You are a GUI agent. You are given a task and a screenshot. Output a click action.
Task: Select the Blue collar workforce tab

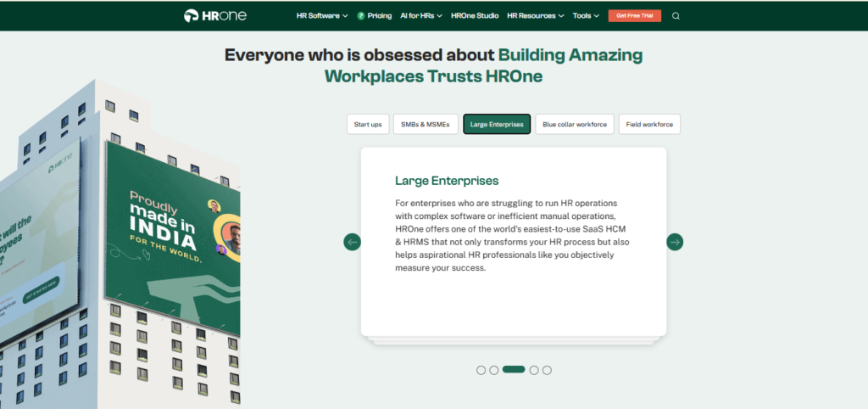[575, 124]
